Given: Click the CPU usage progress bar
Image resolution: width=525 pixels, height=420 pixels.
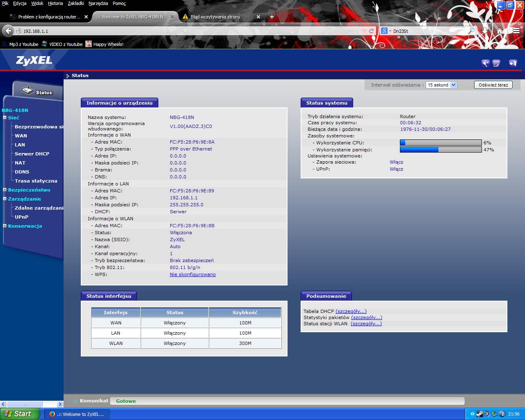Looking at the screenshot, I should tap(441, 143).
